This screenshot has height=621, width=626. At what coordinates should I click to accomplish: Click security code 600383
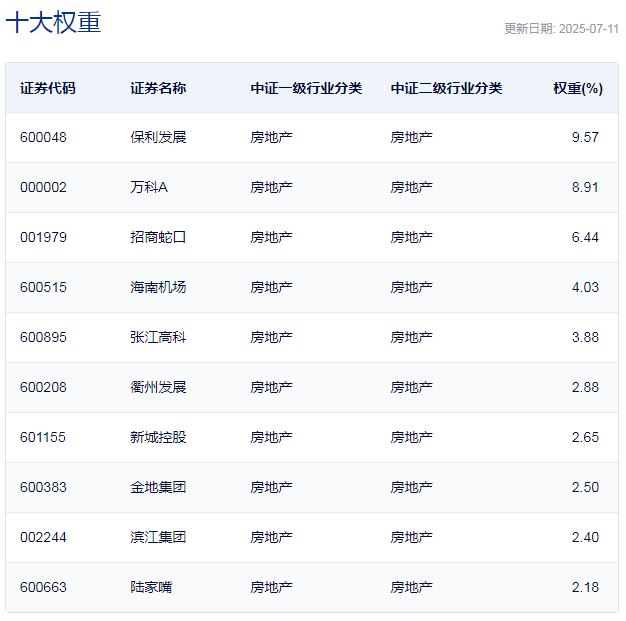coord(43,487)
